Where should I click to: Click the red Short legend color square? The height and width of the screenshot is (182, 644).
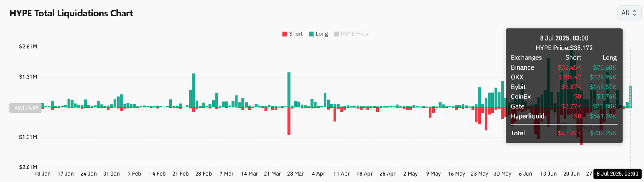pyautogui.click(x=285, y=34)
